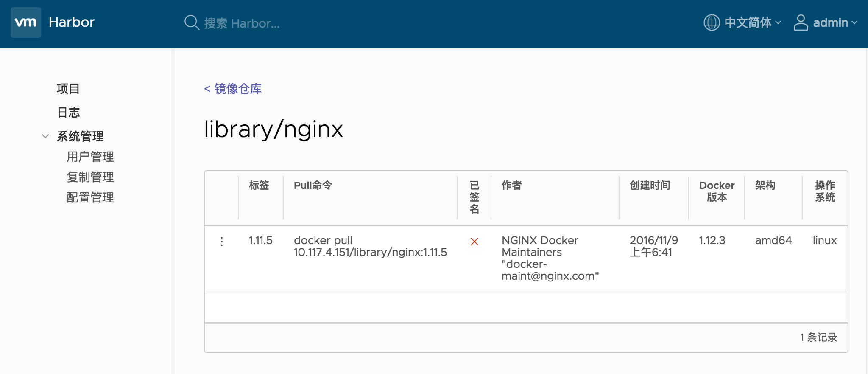The width and height of the screenshot is (868, 374).
Task: Open 日志 in the sidebar
Action: (x=68, y=112)
